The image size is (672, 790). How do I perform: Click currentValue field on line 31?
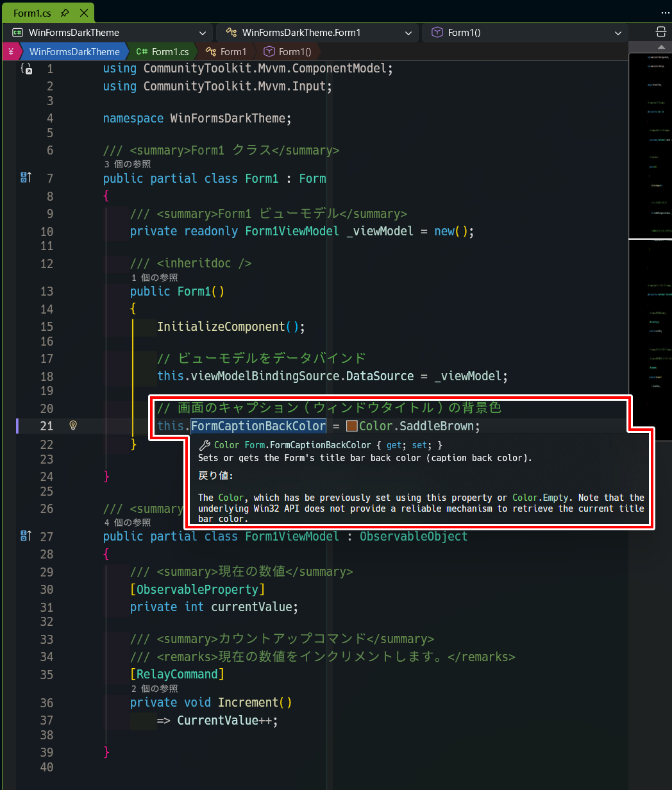251,607
